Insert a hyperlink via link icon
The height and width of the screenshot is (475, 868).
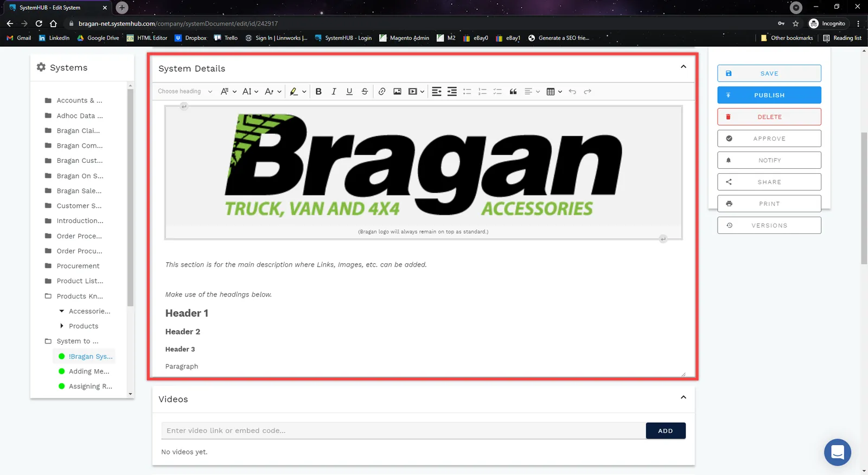(382, 91)
